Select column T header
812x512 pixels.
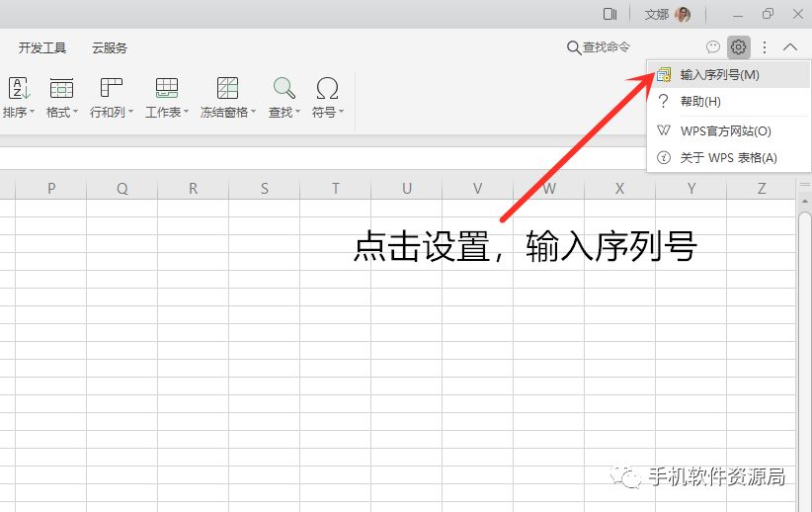(x=335, y=189)
